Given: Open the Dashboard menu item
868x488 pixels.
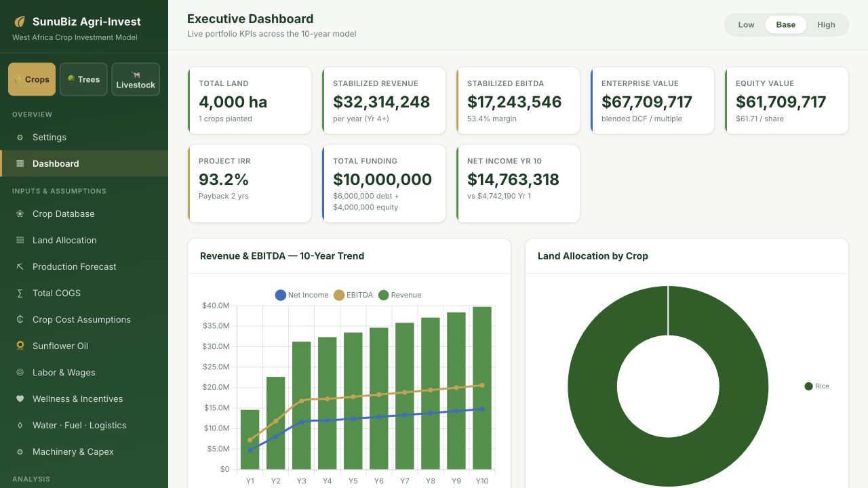Looking at the screenshot, I should (84, 163).
